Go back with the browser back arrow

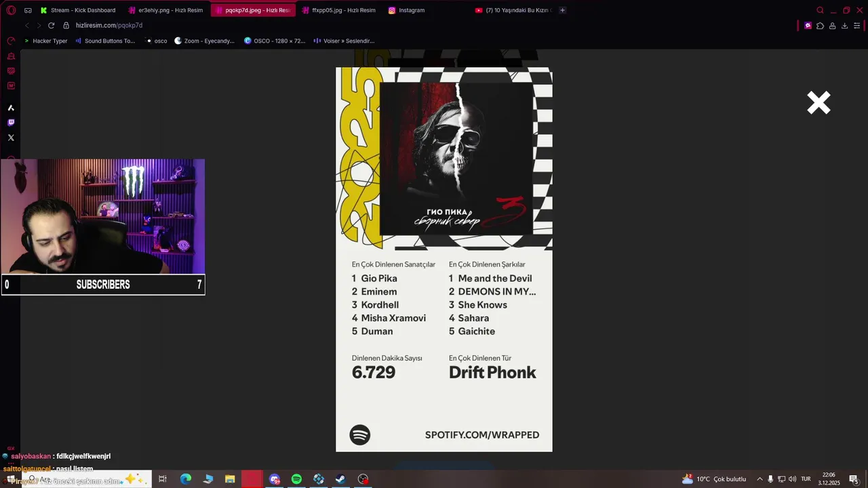pyautogui.click(x=27, y=25)
